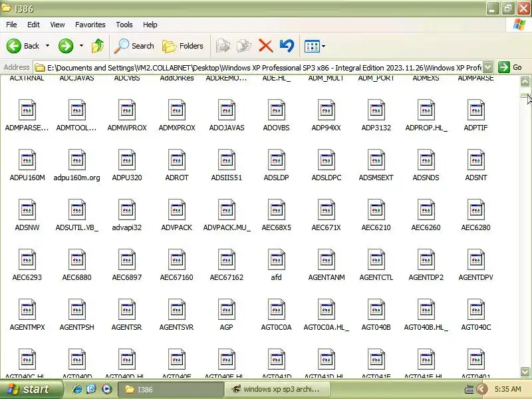Select the ADVPACK.MU_ file icon

pyautogui.click(x=227, y=209)
